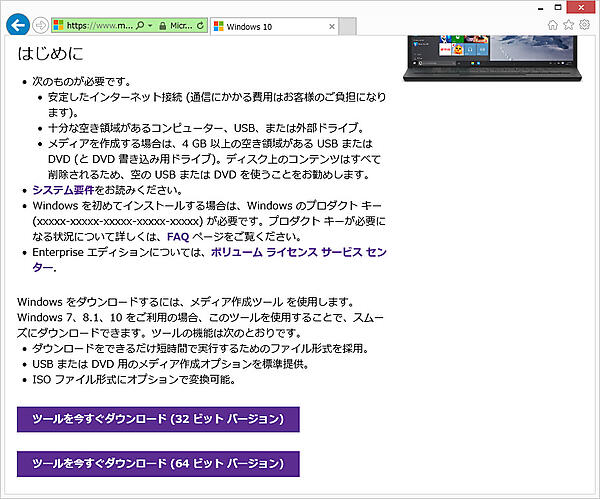This screenshot has width=600, height=499.
Task: Open the システム要件 link
Action: (63, 190)
